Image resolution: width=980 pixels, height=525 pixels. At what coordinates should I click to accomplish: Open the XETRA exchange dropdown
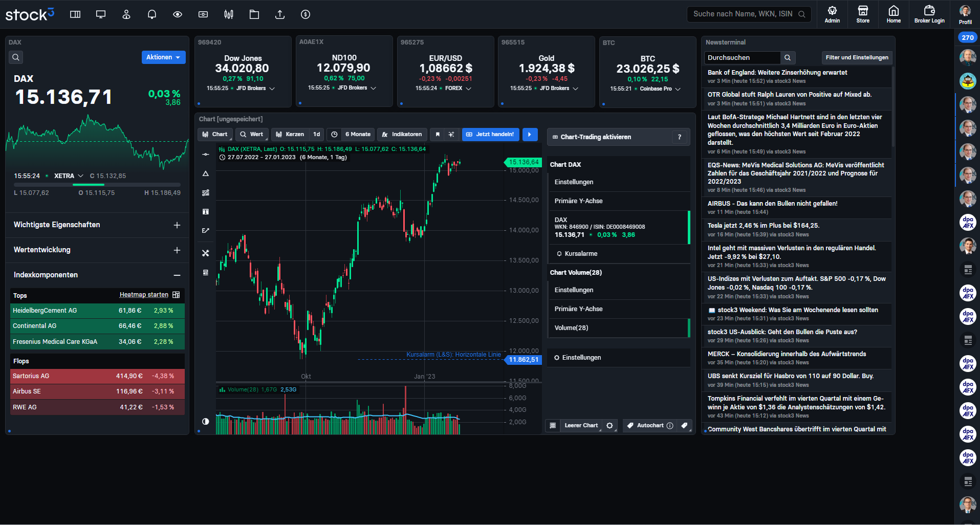[69, 176]
